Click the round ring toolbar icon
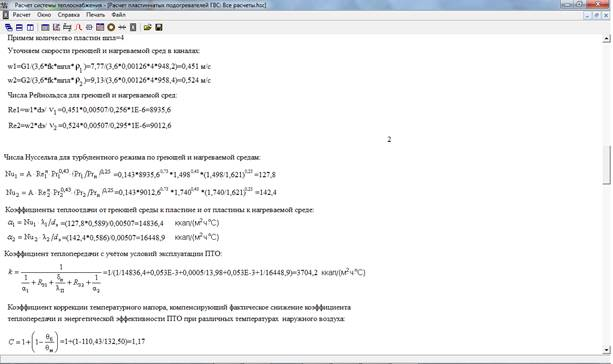This screenshot has height=364, width=613. point(111,27)
